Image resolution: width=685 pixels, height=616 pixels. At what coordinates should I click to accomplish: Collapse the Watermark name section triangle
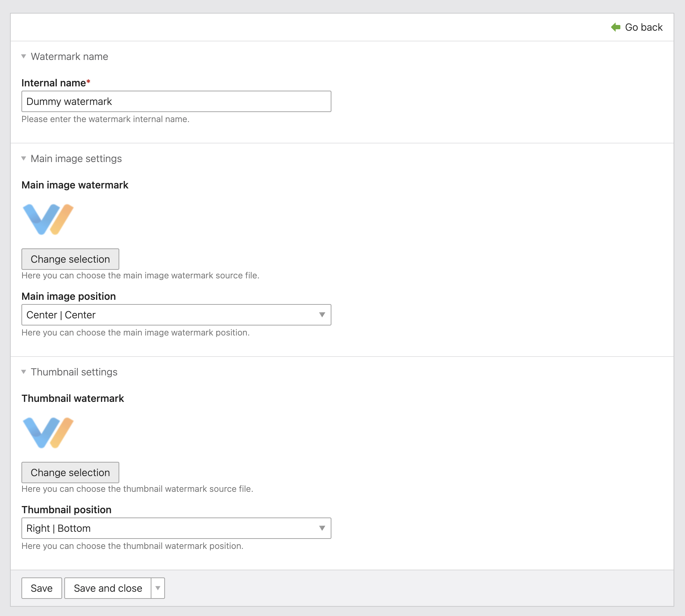24,56
